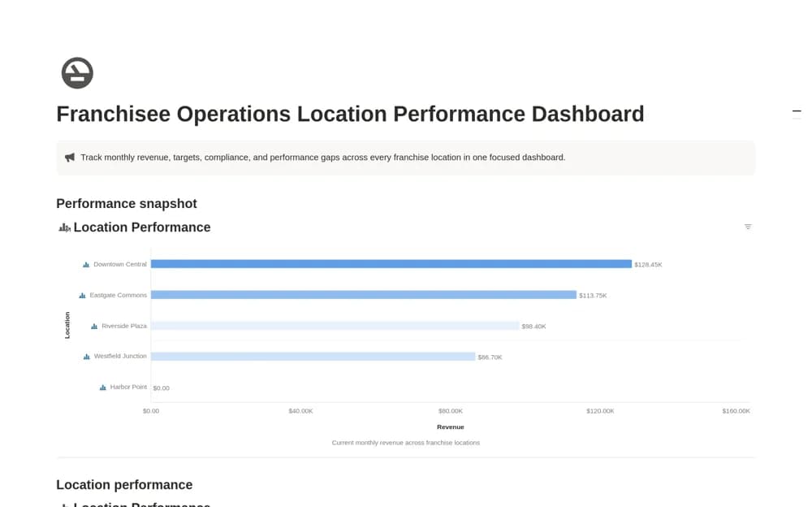Click the $120.00K axis tick

click(x=600, y=410)
